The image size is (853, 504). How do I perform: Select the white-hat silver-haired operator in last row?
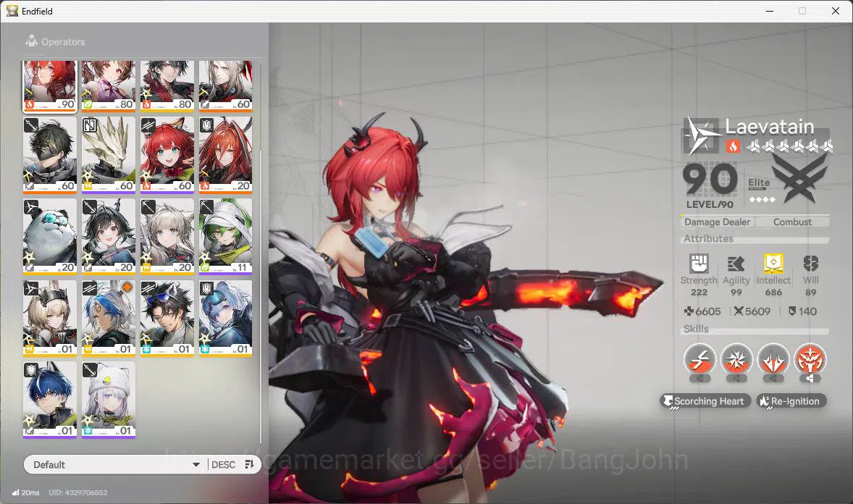tap(109, 400)
